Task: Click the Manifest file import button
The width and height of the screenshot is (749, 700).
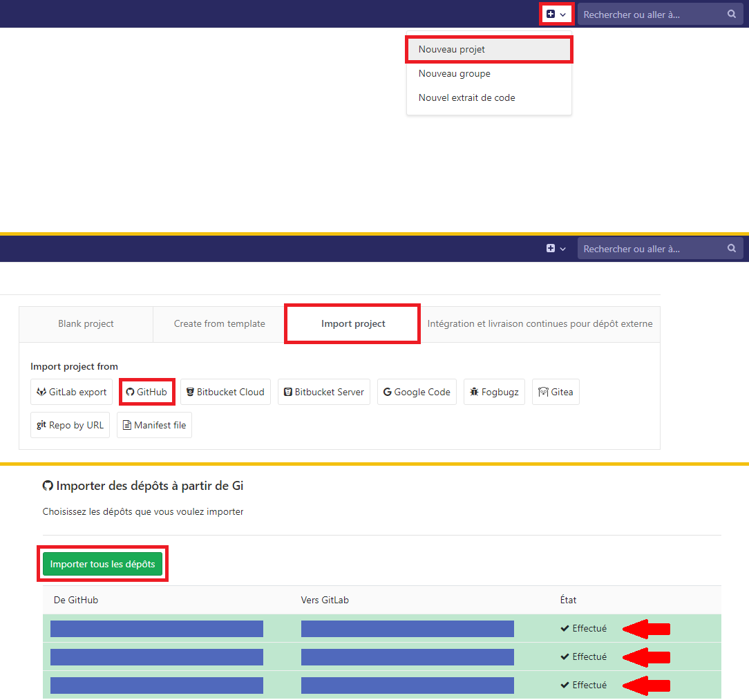Action: click(x=154, y=425)
